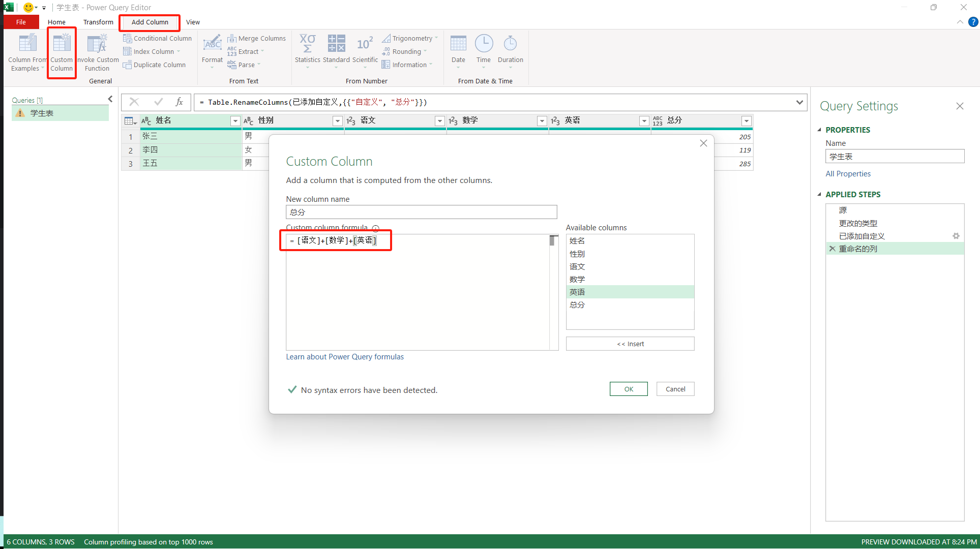Image resolution: width=980 pixels, height=549 pixels.
Task: Delete the 重命名的列 step via X icon
Action: [x=832, y=249]
